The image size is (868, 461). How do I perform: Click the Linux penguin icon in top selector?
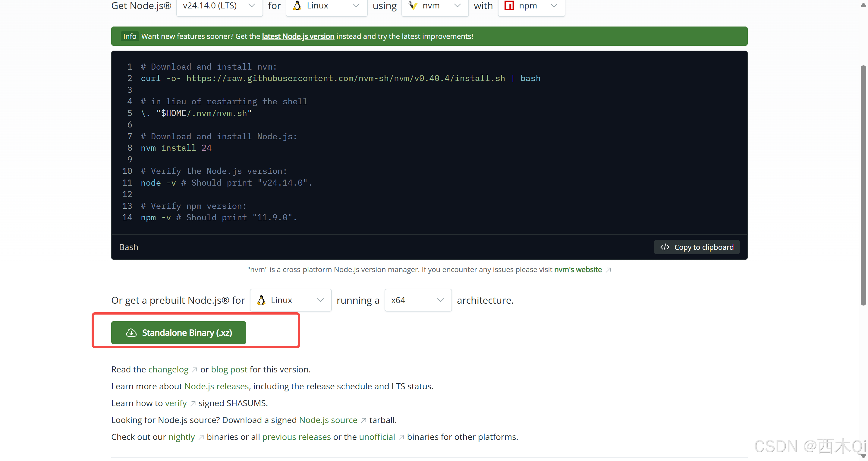coord(297,5)
